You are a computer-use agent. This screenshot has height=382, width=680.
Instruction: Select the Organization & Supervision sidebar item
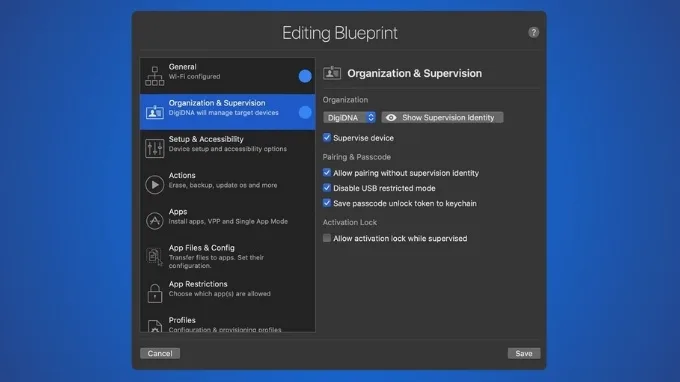click(228, 112)
